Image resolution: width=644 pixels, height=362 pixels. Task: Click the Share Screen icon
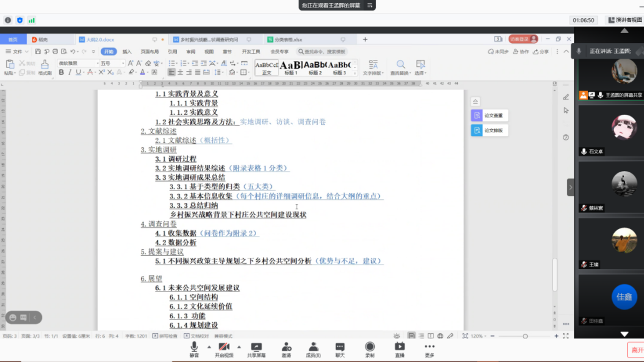(x=256, y=350)
